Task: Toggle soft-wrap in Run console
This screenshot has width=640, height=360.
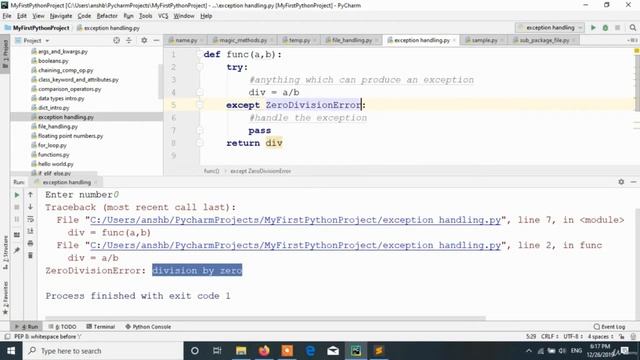Action: [30, 219]
